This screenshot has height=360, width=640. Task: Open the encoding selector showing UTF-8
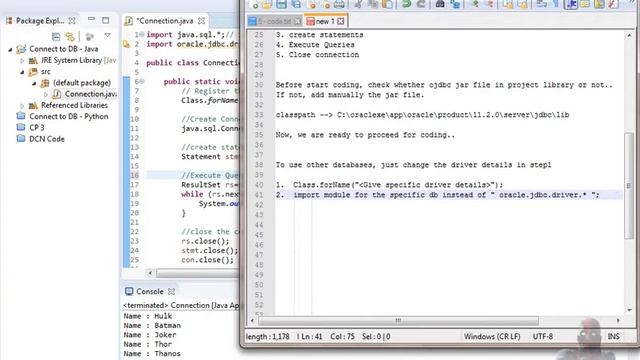[542, 336]
